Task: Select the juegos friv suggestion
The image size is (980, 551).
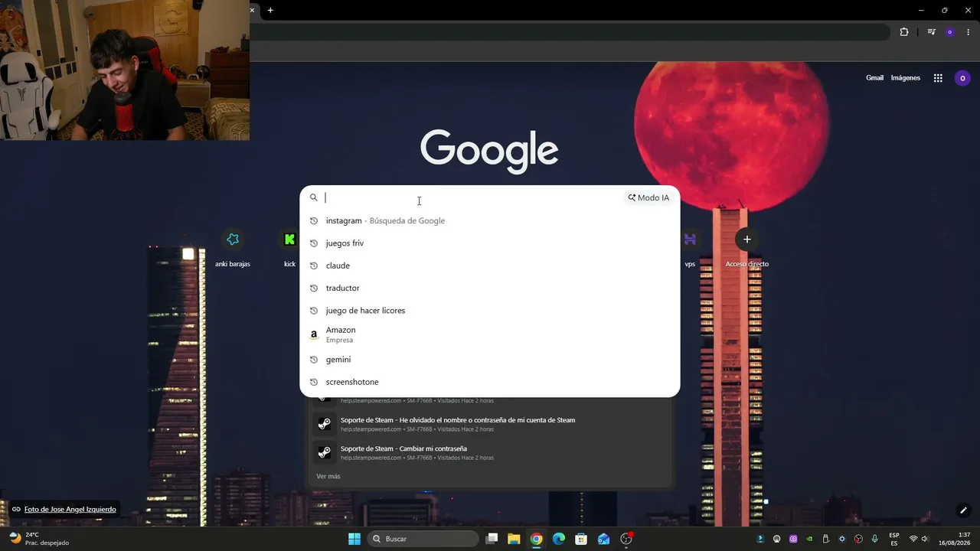Action: click(x=490, y=243)
